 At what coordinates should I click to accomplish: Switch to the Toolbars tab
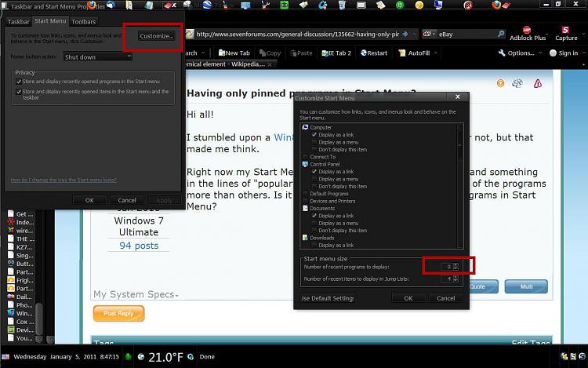(x=83, y=22)
